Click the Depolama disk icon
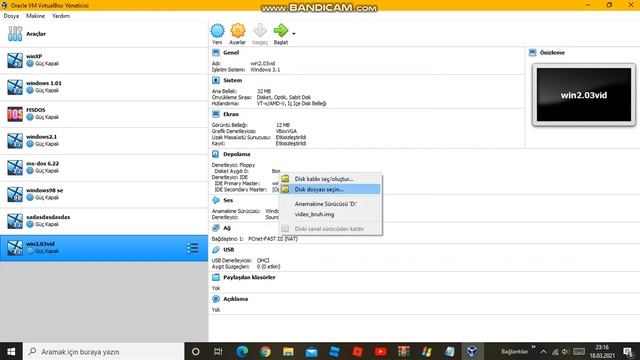 tap(216, 154)
